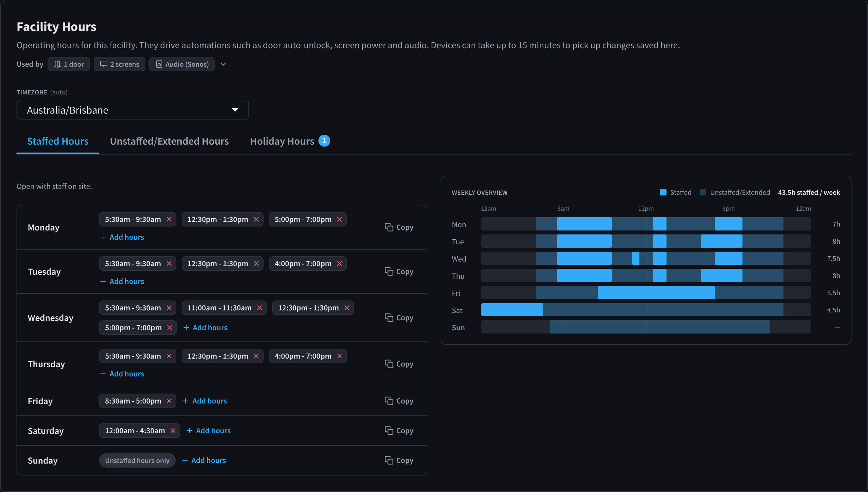This screenshot has width=868, height=492.
Task: Remove Wednesday 11:00am - 11:30am slot
Action: coord(260,308)
